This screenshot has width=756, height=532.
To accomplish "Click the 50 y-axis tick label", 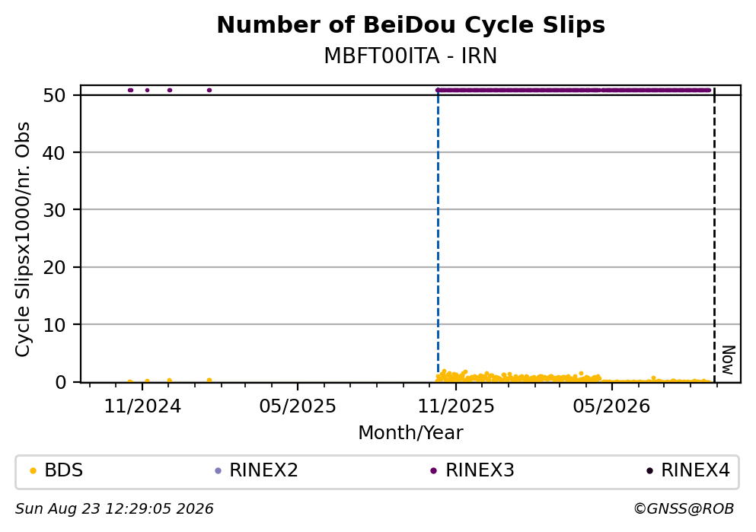I will pyautogui.click(x=54, y=95).
